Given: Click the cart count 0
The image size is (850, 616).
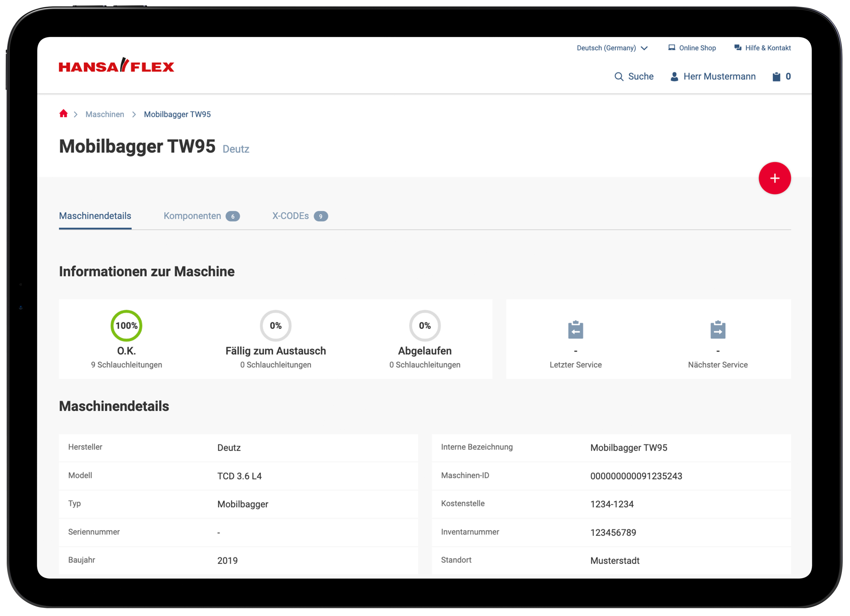Looking at the screenshot, I should point(788,77).
